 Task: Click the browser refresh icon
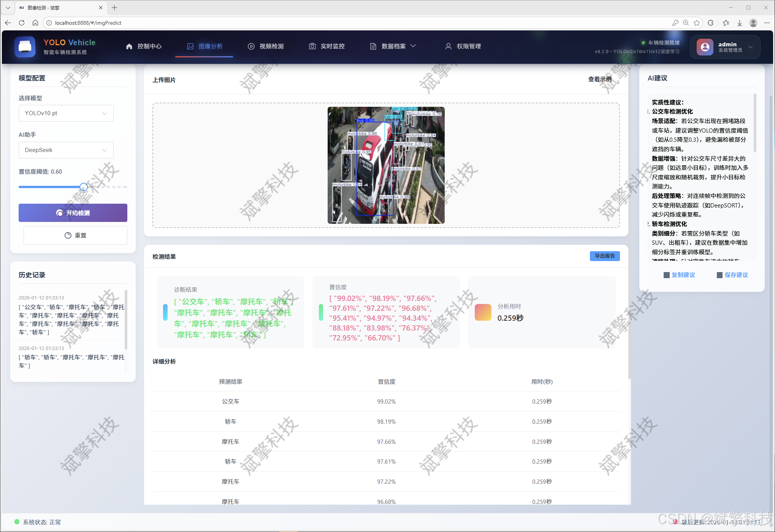(22, 23)
